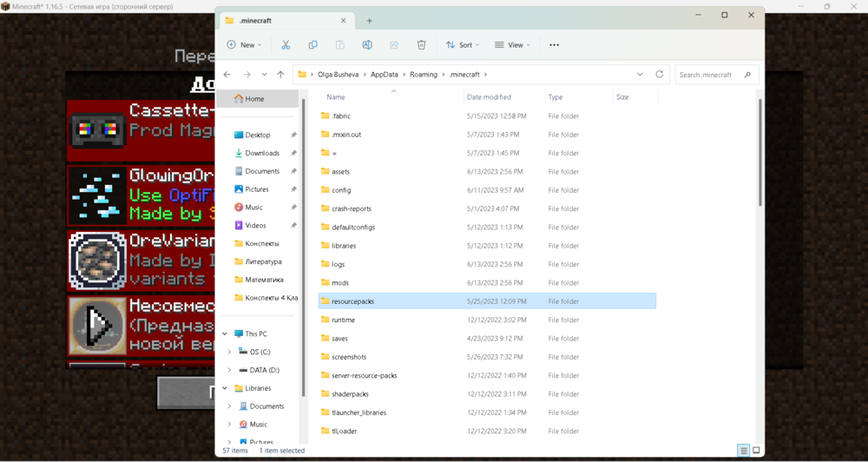
Task: Refresh the folder view
Action: tap(660, 74)
